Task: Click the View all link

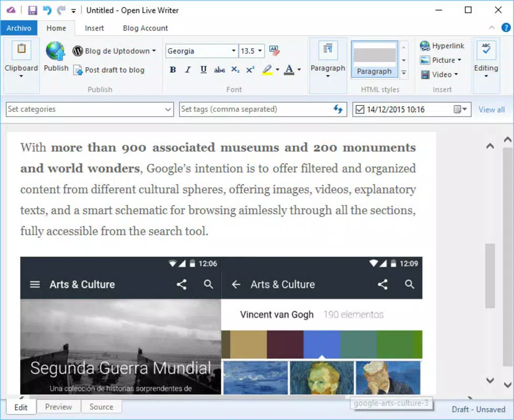Action: 491,110
